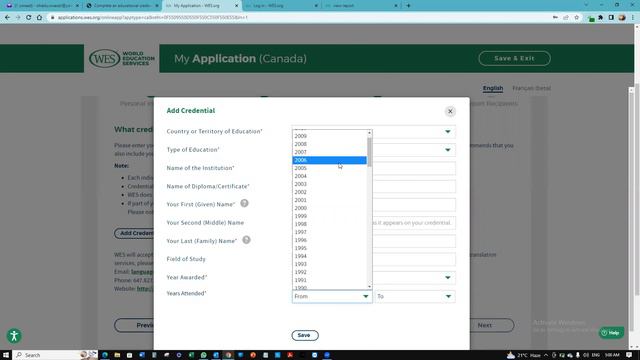Switch language to Français (beta)

[531, 88]
